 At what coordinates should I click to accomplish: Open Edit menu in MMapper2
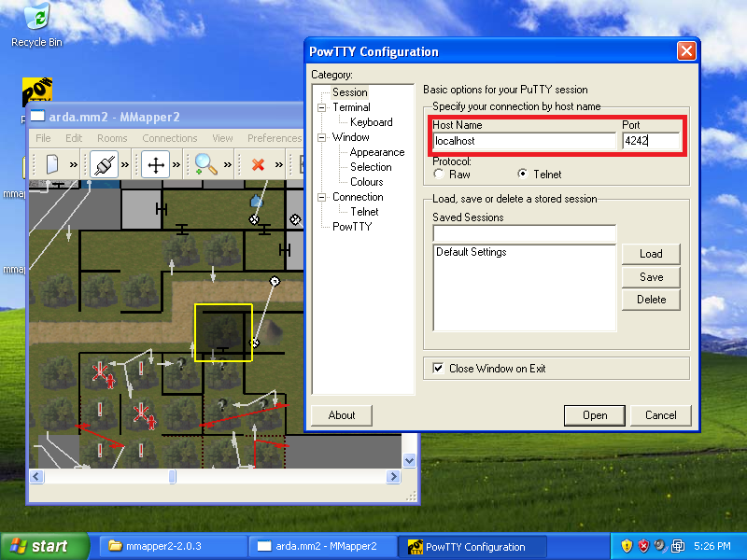pos(74,138)
